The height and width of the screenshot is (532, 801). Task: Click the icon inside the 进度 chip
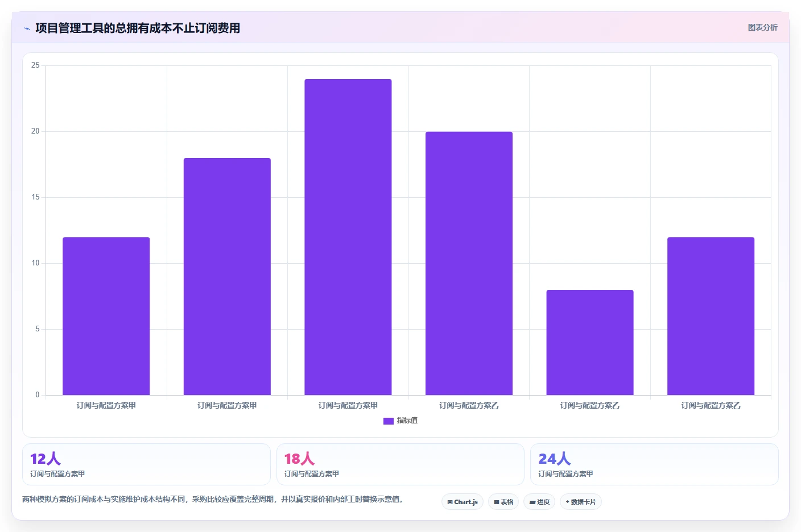pos(532,502)
